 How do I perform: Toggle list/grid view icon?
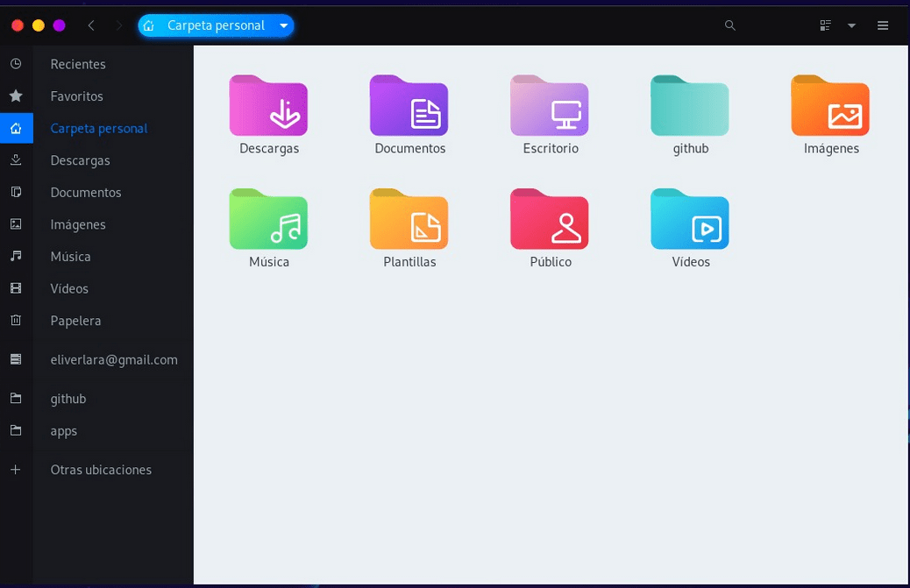coord(825,25)
